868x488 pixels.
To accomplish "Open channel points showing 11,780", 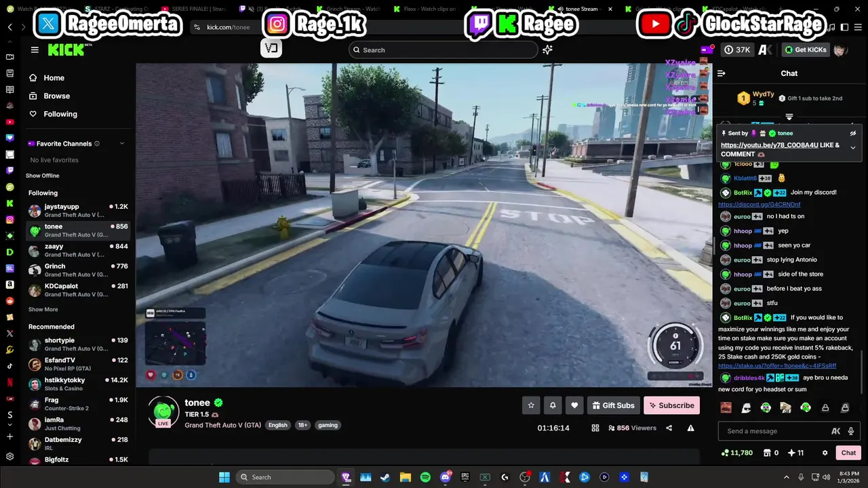I will tap(736, 453).
